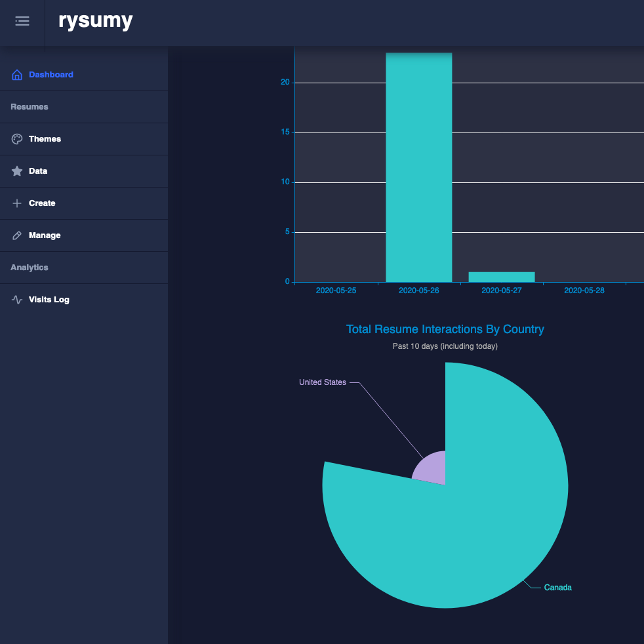This screenshot has height=644, width=644.
Task: Select the waveform icon next to Visits Log
Action: tap(17, 300)
